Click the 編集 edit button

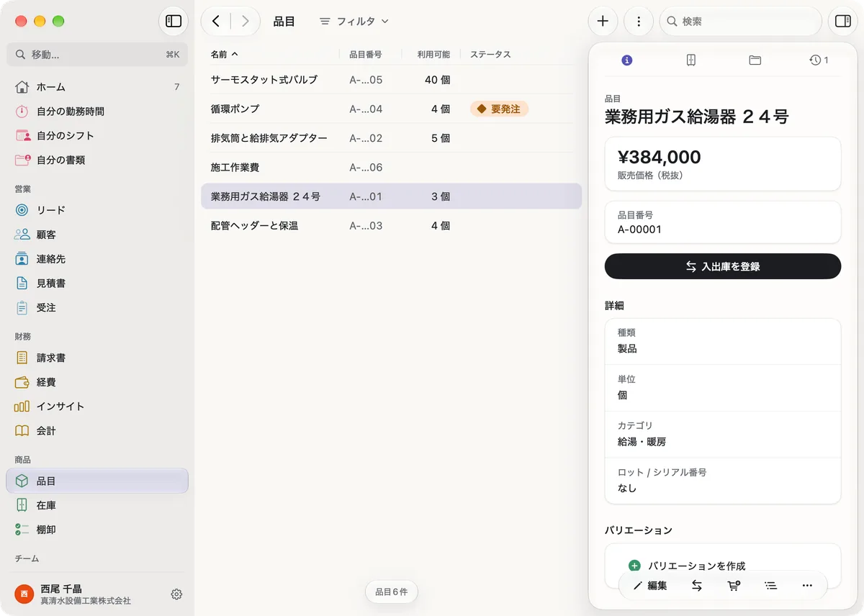(x=649, y=586)
